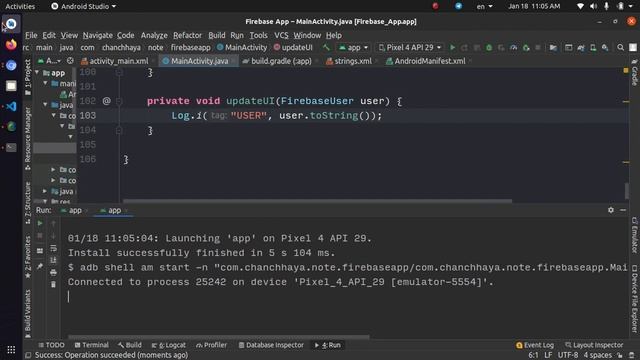
Task: Click the updateUI breadcrumb in the navigation bar
Action: pyautogui.click(x=293, y=48)
